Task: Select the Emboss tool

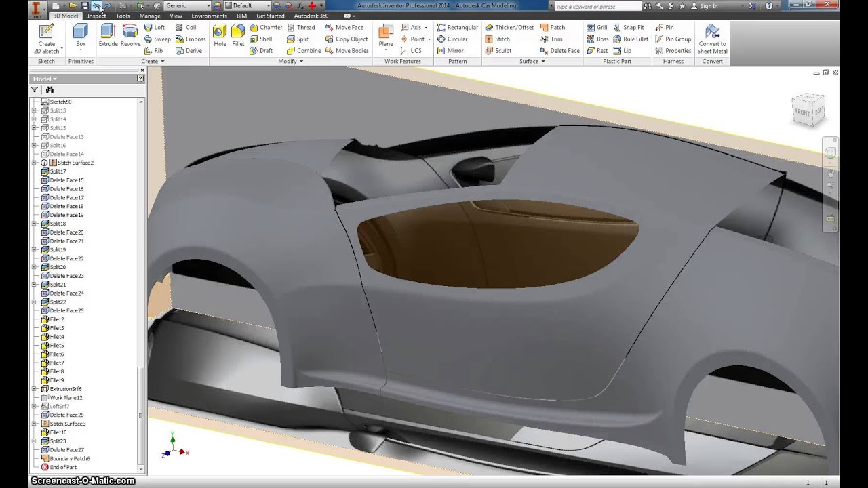Action: [x=191, y=39]
